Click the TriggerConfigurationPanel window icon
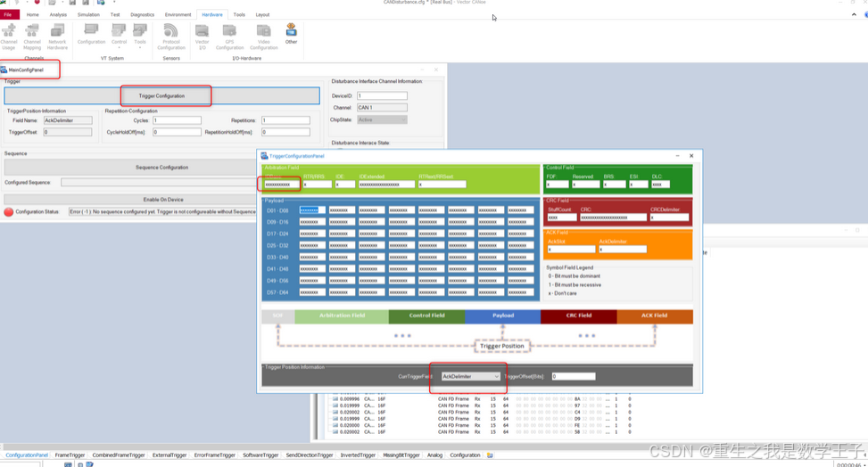Screen dimensions: 868x467 (x=264, y=156)
